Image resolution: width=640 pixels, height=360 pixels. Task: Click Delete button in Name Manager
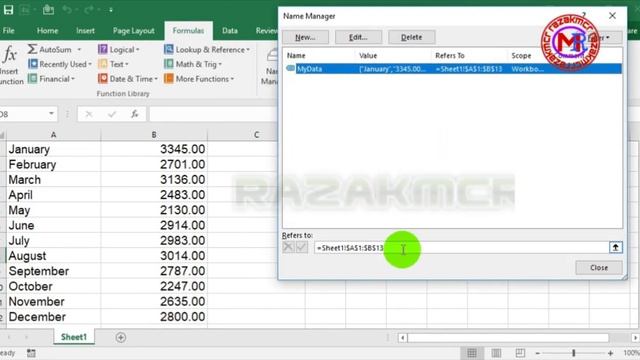click(x=411, y=37)
